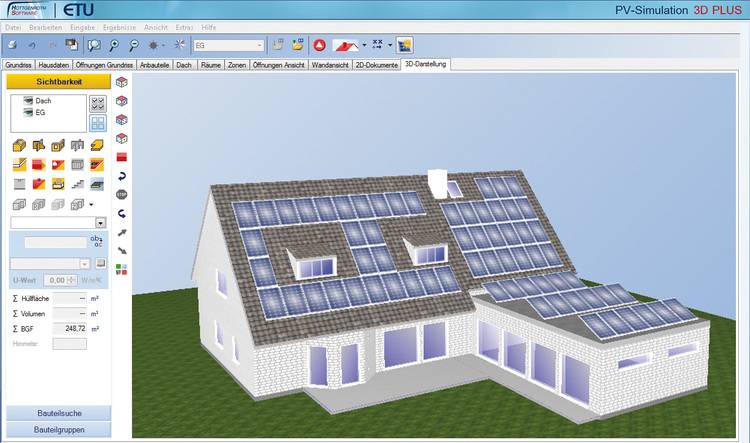Click the PV solar panel toolbar icon
The height and width of the screenshot is (443, 750).
pos(404,45)
